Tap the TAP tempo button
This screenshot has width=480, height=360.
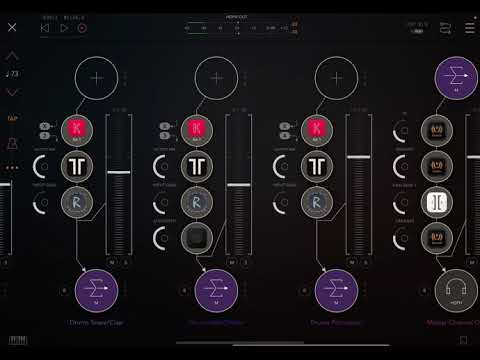(12, 118)
